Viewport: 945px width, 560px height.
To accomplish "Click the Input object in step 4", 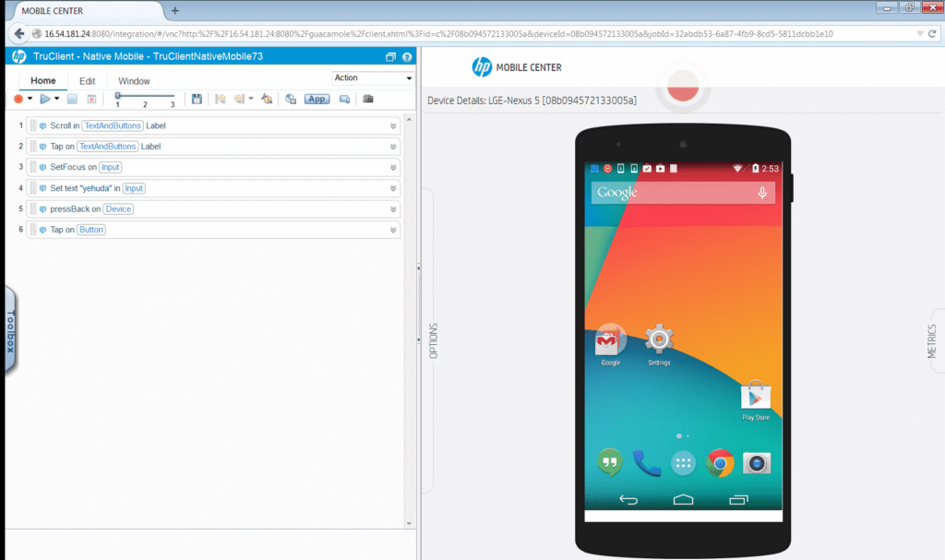I will click(x=134, y=188).
